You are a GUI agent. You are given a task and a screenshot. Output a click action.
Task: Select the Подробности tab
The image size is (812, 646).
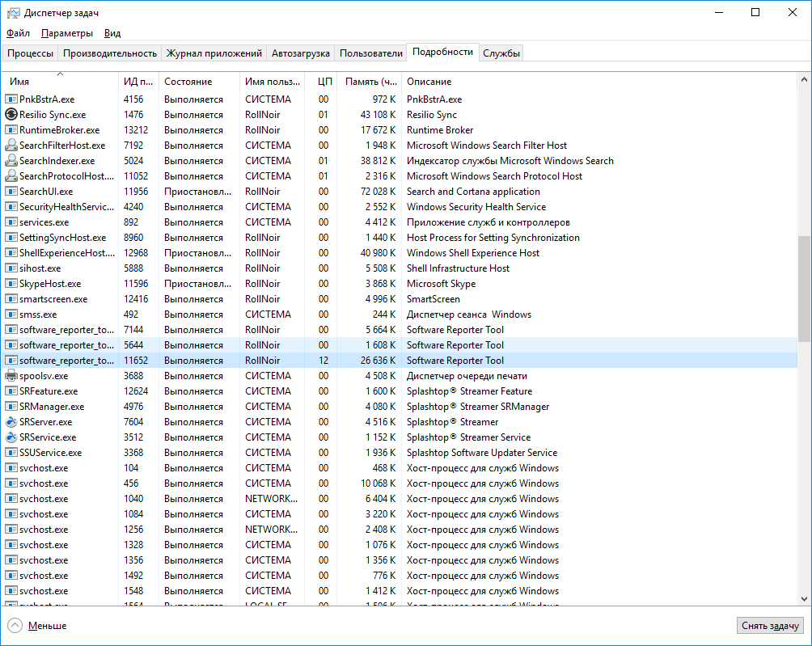click(x=442, y=52)
